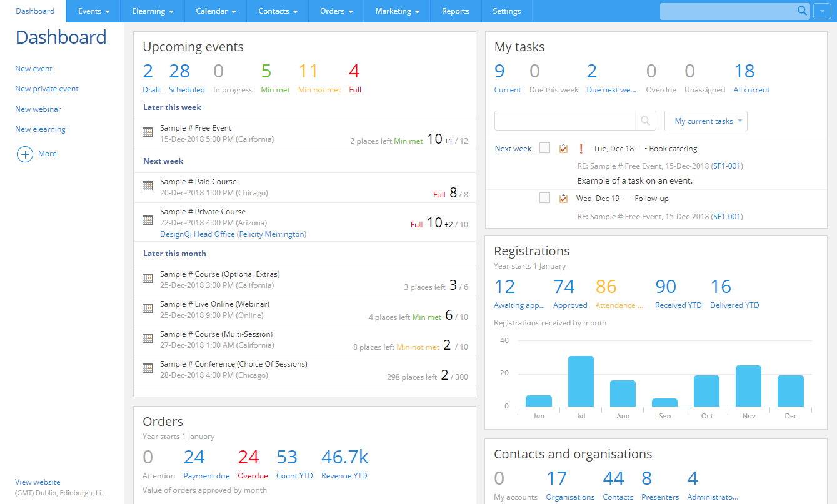
Task: Click the New webinar link
Action: tap(38, 109)
